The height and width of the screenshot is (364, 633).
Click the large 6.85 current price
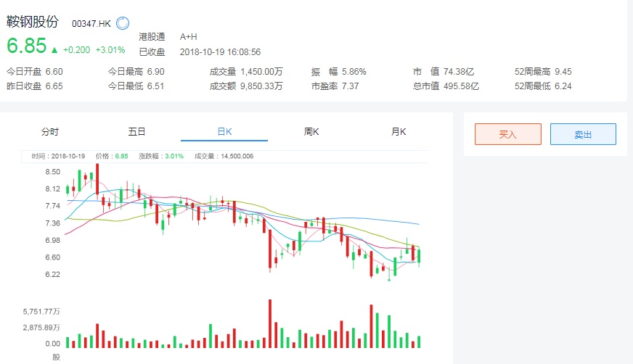coord(26,46)
